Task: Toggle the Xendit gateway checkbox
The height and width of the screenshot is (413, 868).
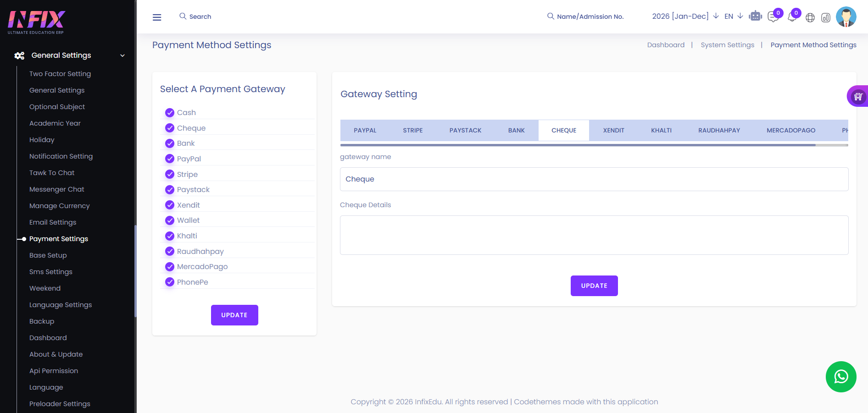Action: coord(170,205)
